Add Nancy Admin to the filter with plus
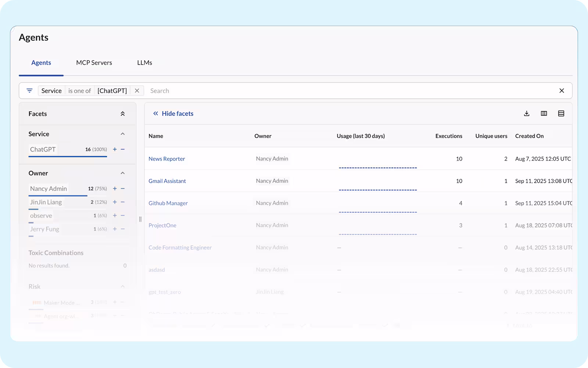 click(114, 188)
